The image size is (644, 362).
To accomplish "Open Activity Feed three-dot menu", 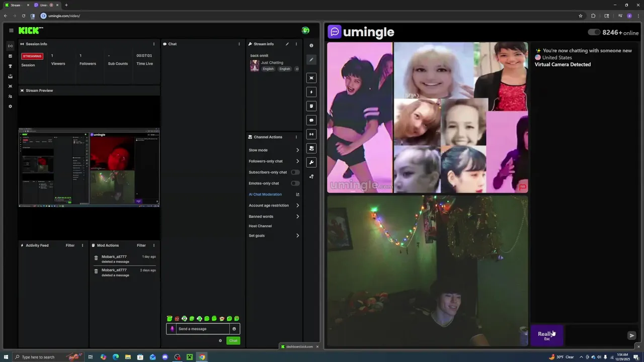I will coord(83,245).
